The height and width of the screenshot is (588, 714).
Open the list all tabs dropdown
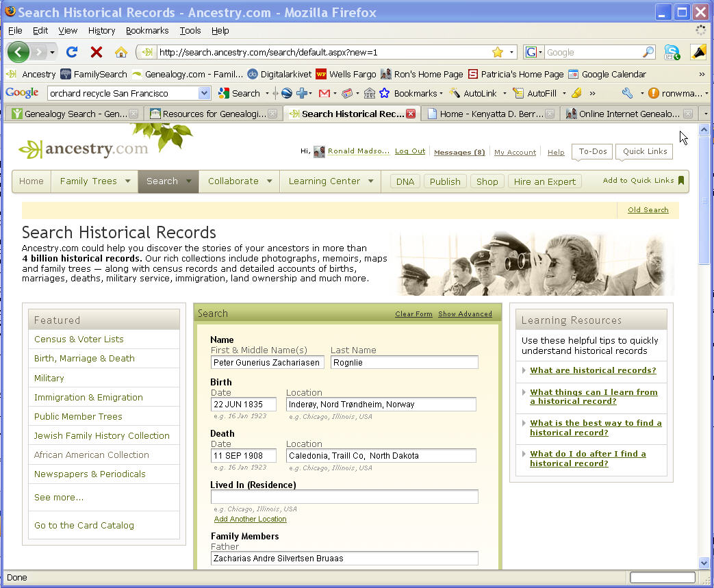(x=705, y=114)
